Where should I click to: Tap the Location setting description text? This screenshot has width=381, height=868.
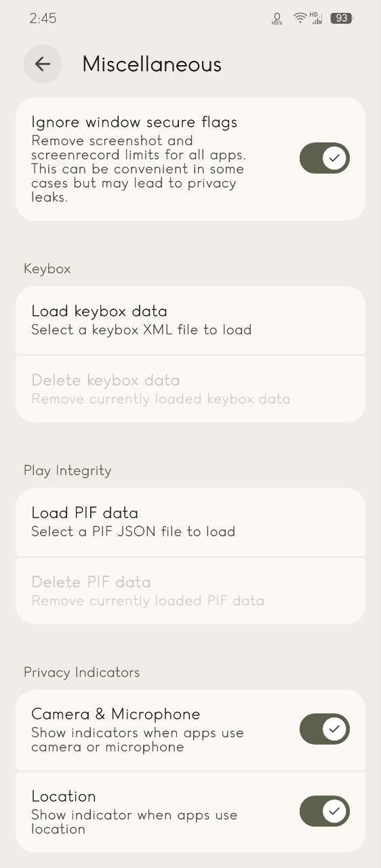(x=134, y=822)
